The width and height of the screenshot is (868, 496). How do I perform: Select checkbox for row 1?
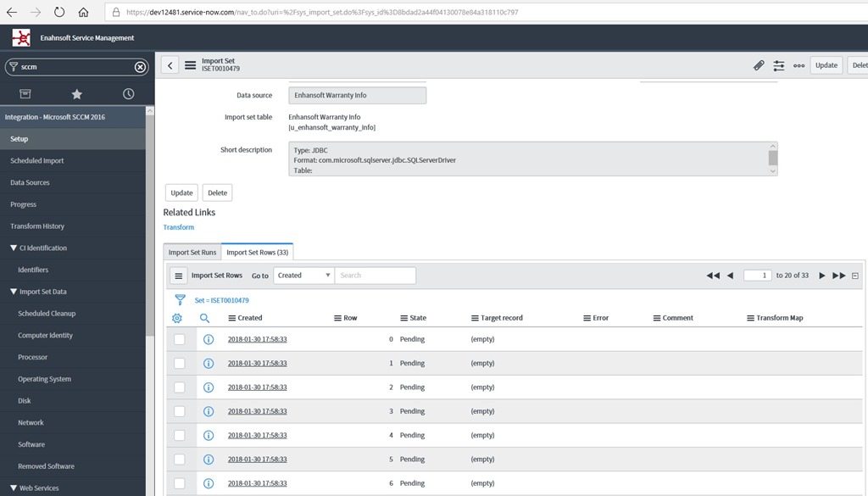pos(180,363)
